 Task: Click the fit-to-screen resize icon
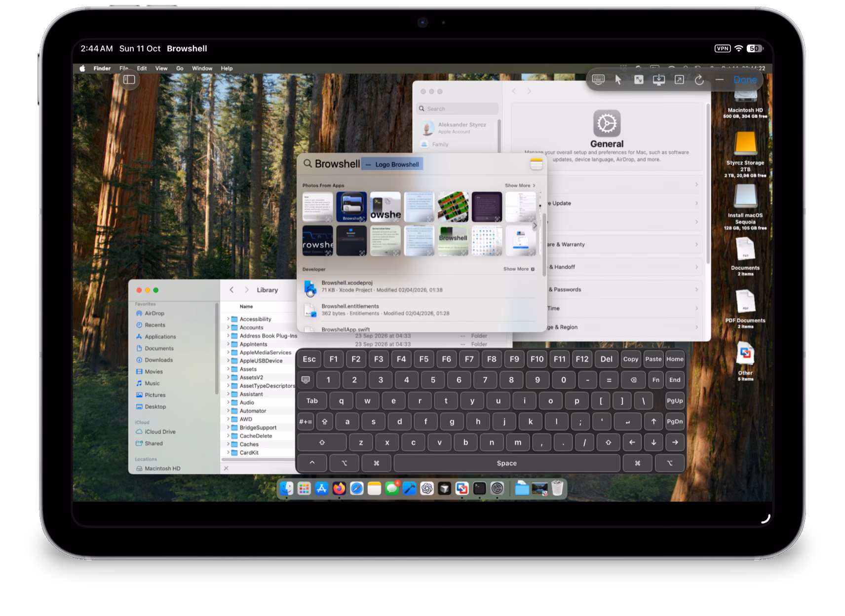639,79
